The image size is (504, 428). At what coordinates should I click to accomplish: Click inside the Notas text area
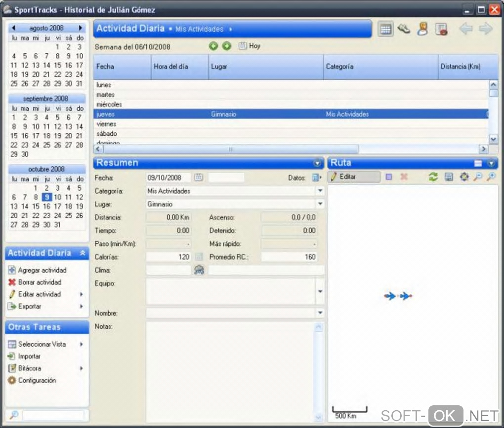tap(230, 372)
